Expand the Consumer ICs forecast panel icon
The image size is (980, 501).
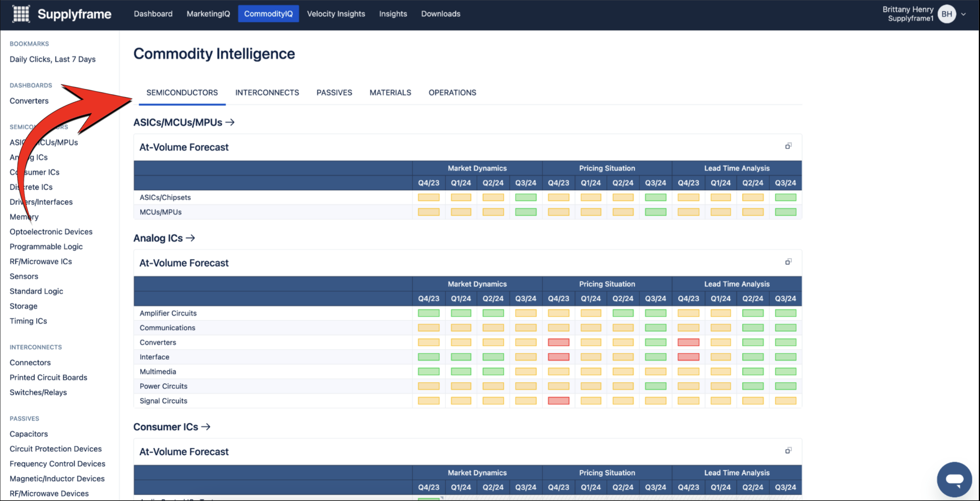click(788, 450)
